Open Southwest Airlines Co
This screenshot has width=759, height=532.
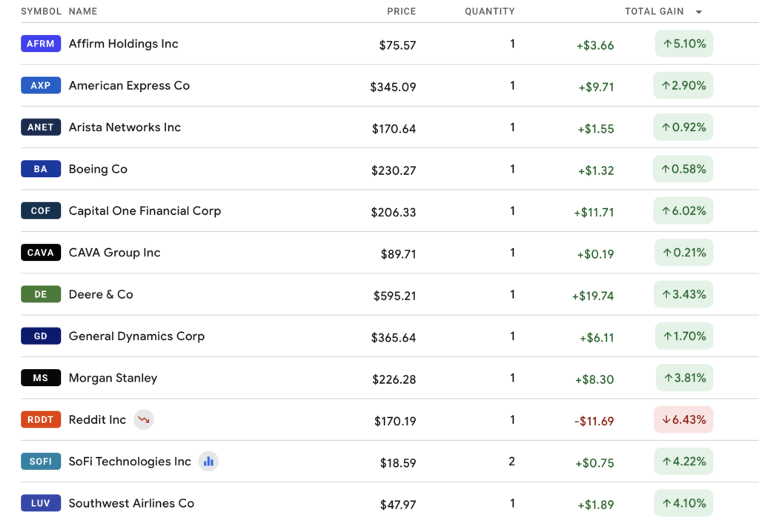131,503
